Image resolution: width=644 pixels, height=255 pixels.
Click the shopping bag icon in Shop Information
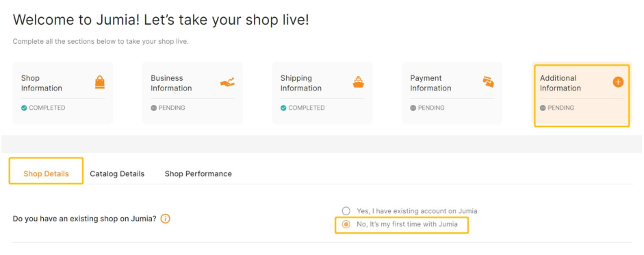tap(100, 82)
